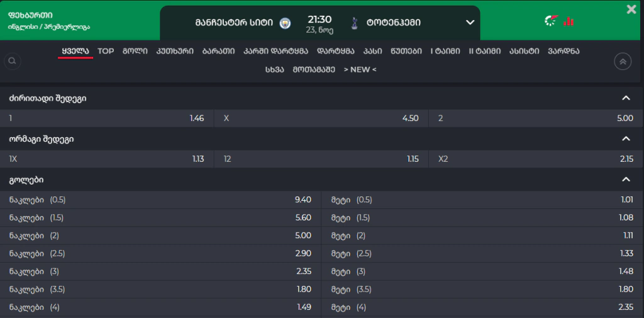Bet ნაკლები (2) at 5.00
Image resolution: width=644 pixels, height=318 pixels.
[x=160, y=236]
